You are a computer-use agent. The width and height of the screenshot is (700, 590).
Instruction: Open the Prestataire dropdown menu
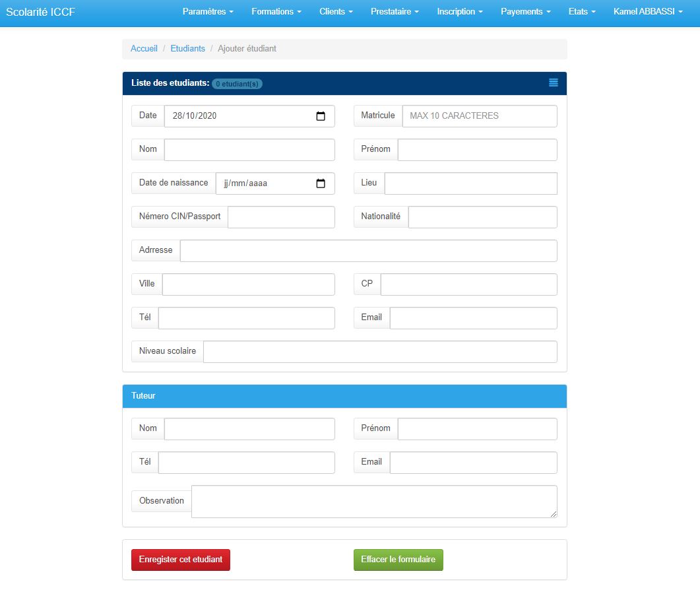(x=394, y=11)
